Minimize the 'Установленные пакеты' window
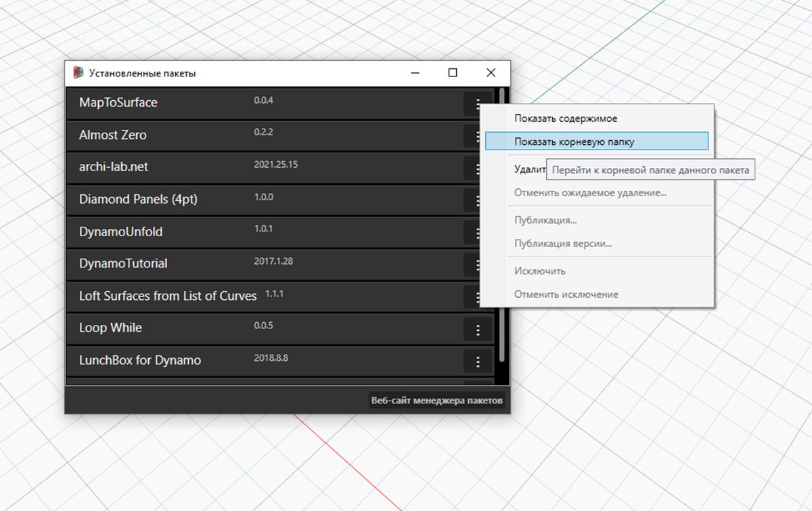This screenshot has height=511, width=812. click(x=415, y=73)
